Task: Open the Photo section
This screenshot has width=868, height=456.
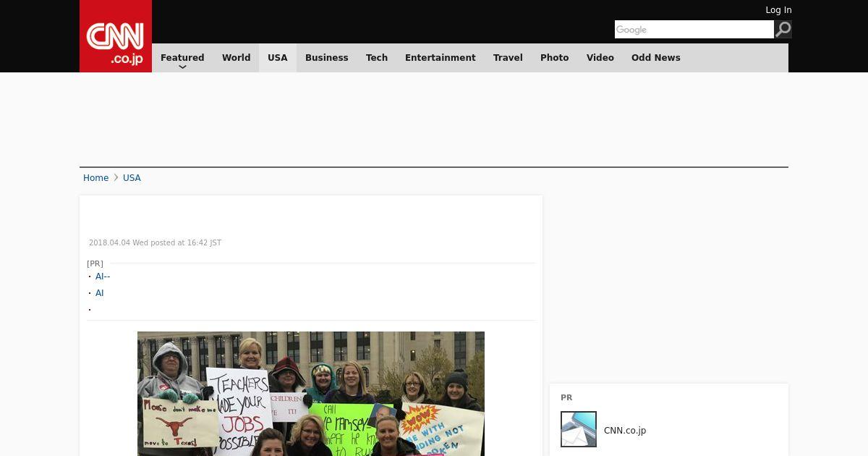Action: [555, 58]
